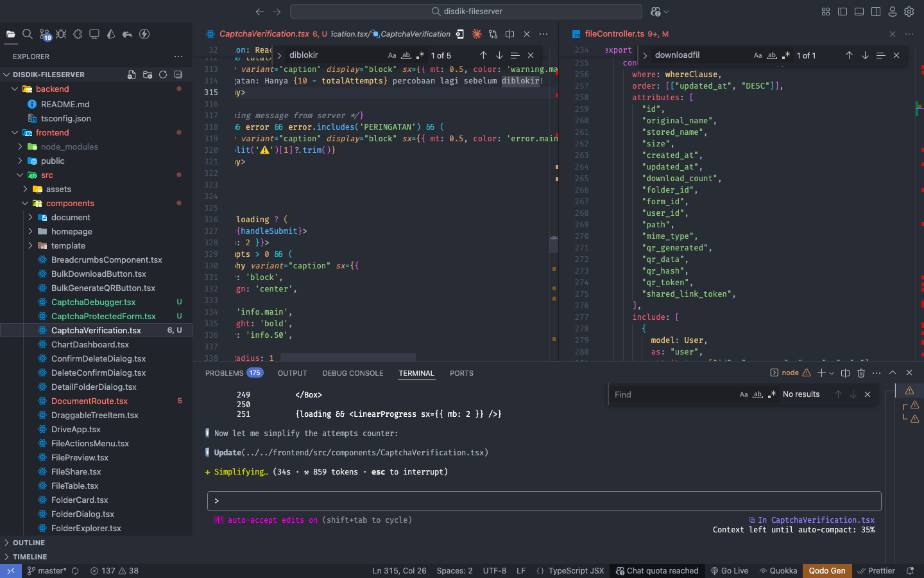Switch to the PROBLEMS panel tab

point(225,373)
